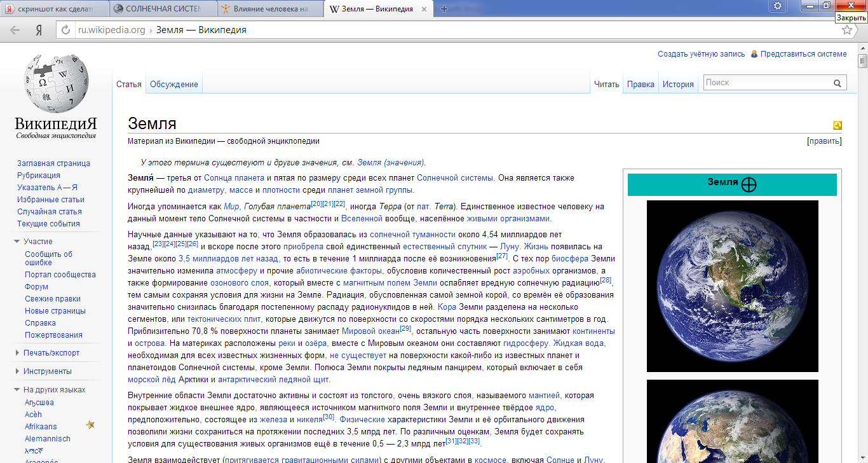The width and height of the screenshot is (868, 463).
Task: Open the Acèh language version
Action: click(33, 415)
